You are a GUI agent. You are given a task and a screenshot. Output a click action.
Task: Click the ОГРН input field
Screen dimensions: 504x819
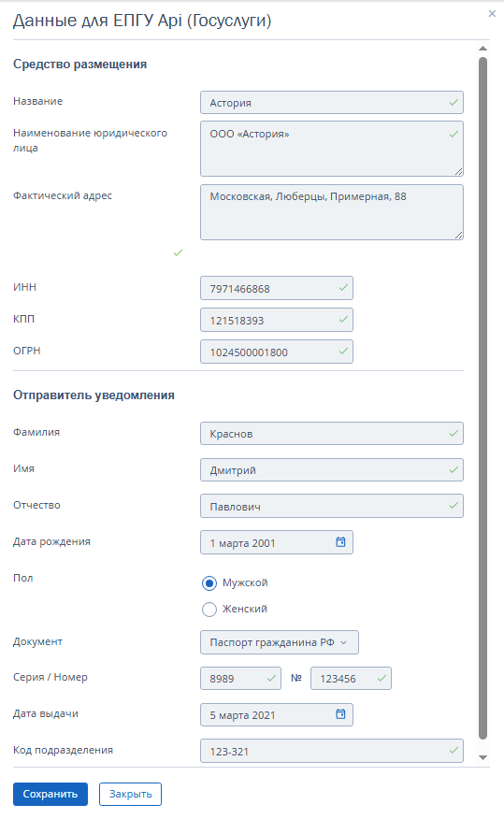point(277,352)
